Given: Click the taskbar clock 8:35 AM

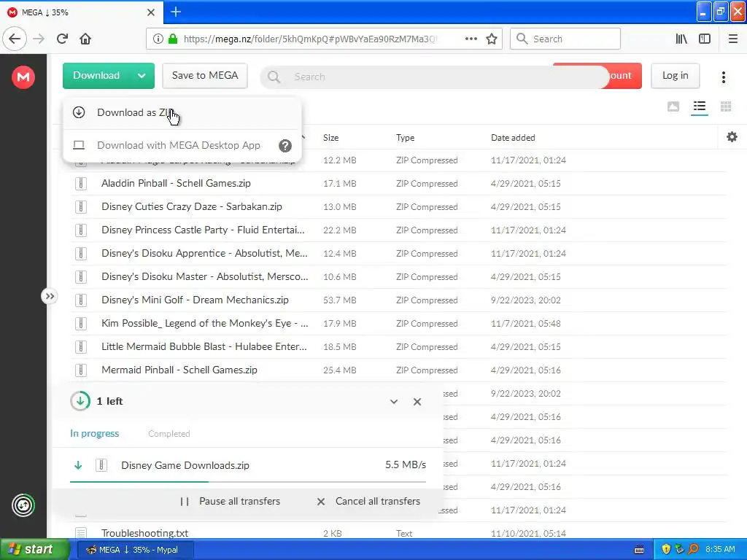Looking at the screenshot, I should pyautogui.click(x=720, y=549).
